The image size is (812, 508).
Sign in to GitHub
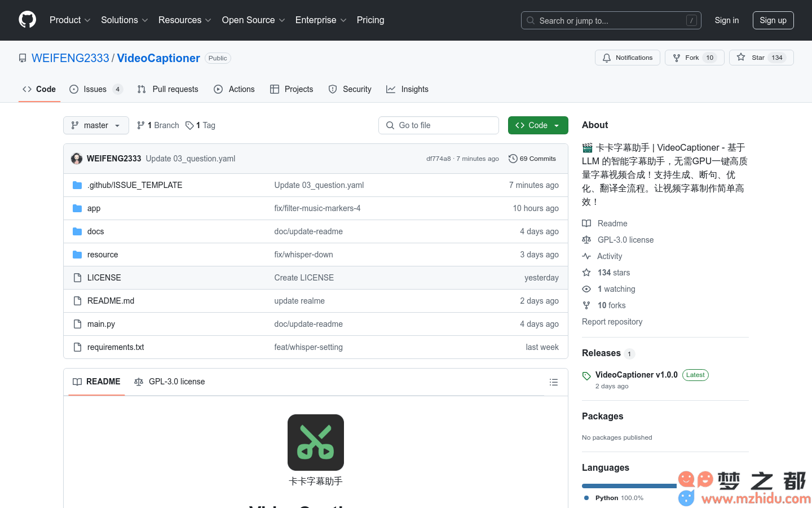pyautogui.click(x=726, y=20)
